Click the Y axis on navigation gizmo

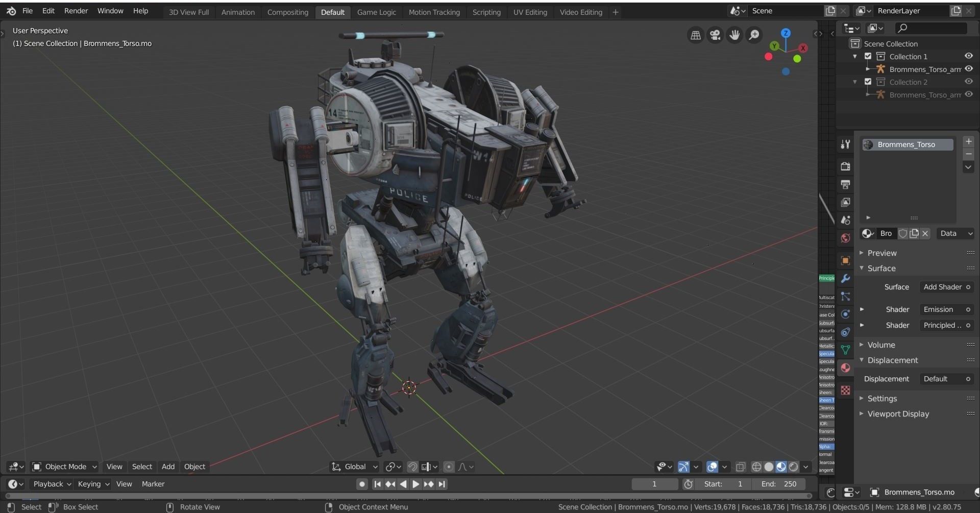coord(774,46)
